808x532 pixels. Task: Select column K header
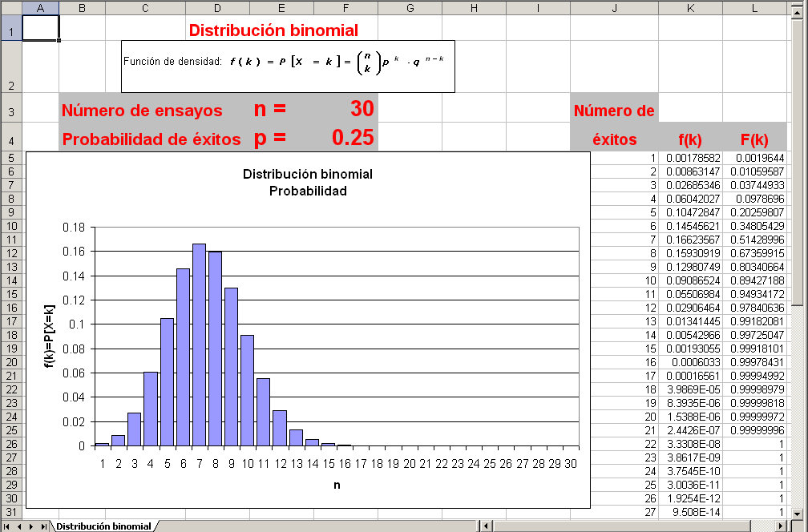[x=690, y=7]
